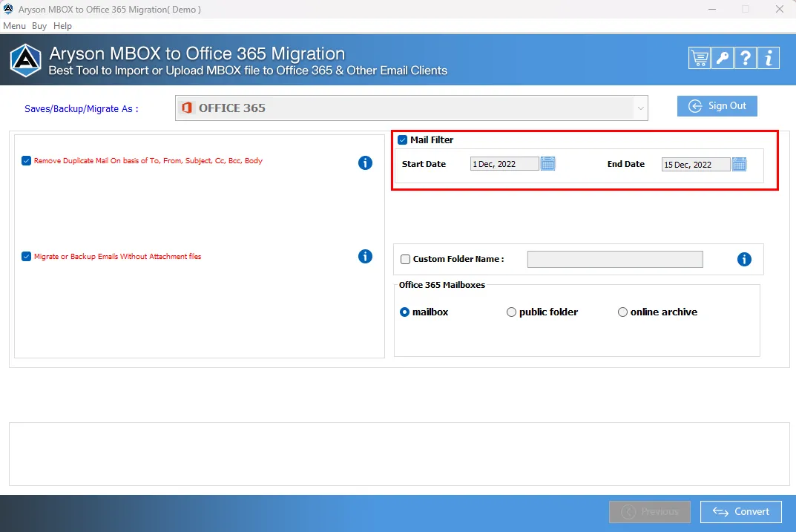Screen dimensions: 796x532
Task: Open the Start Date calendar picker
Action: coord(547,163)
